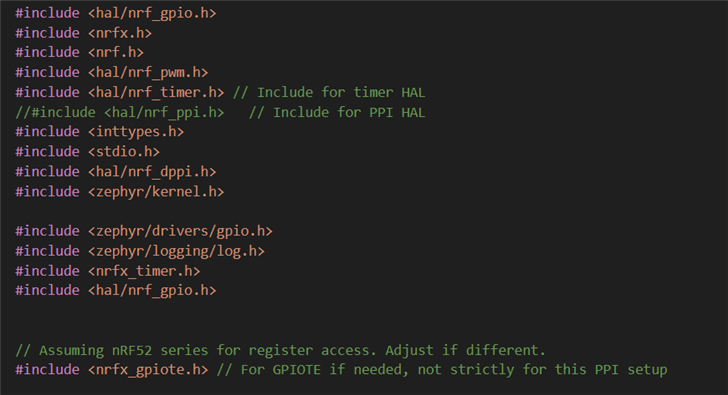Select the hal/nrf_pwm.h include line
The width and height of the screenshot is (728, 395).
pyautogui.click(x=111, y=72)
